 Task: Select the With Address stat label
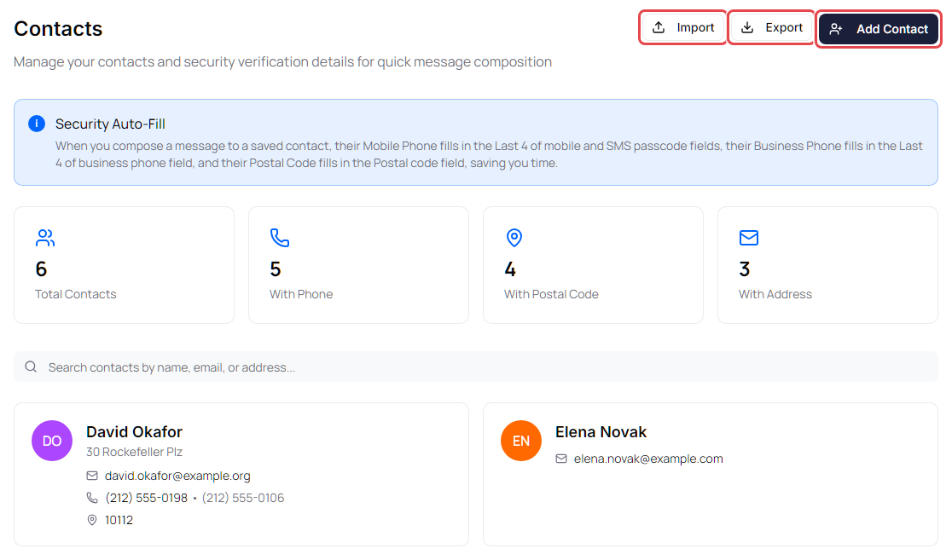coord(775,294)
